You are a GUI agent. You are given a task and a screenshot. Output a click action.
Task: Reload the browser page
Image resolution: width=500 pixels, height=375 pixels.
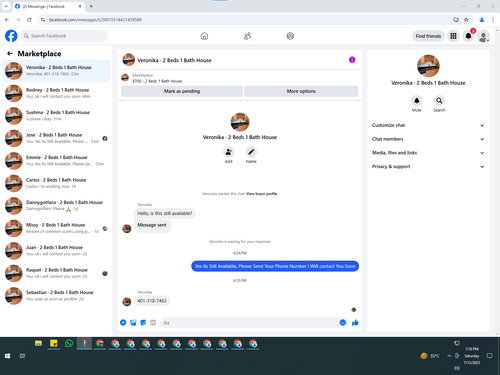[29, 20]
